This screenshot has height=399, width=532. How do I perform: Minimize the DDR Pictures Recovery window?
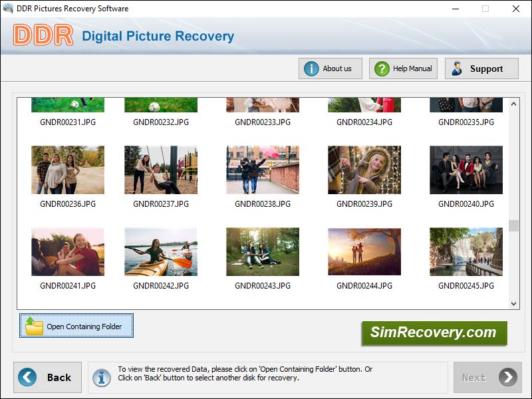coord(456,9)
